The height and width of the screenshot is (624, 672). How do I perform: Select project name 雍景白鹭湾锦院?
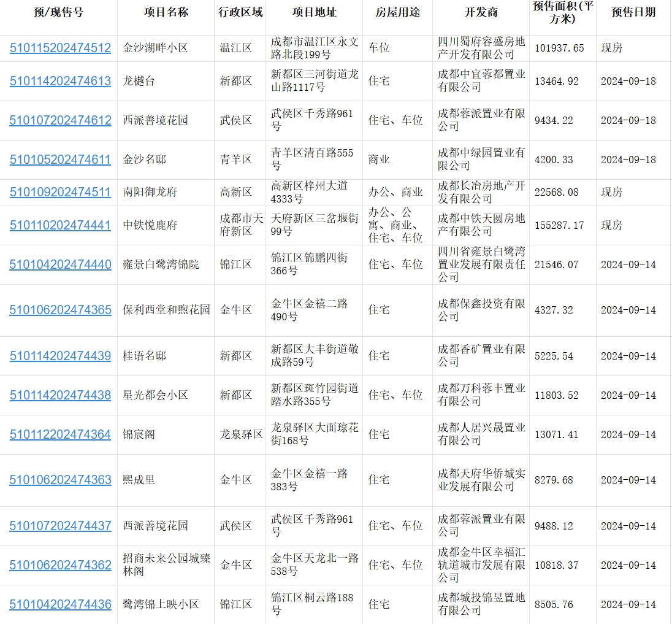pos(161,264)
